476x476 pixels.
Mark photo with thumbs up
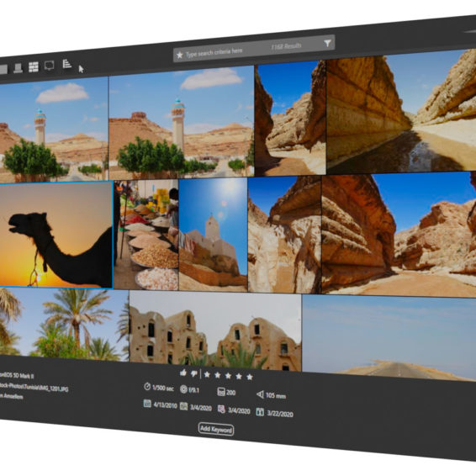click(183, 373)
